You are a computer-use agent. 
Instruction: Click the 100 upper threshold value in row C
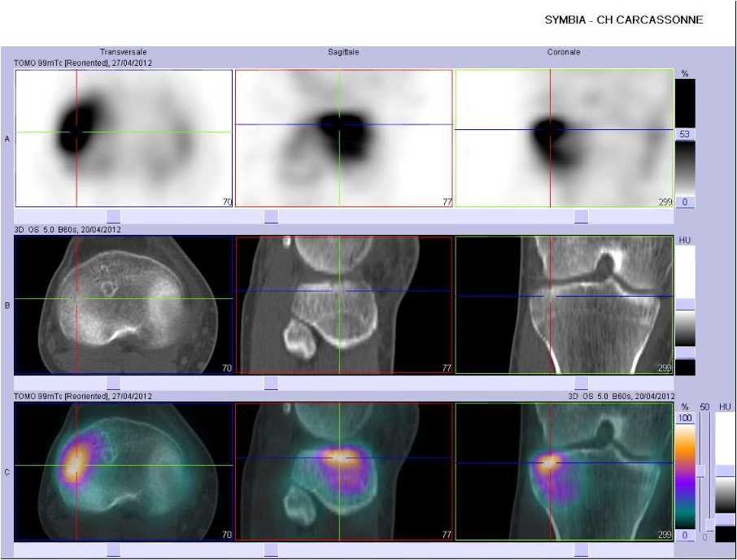(x=685, y=418)
